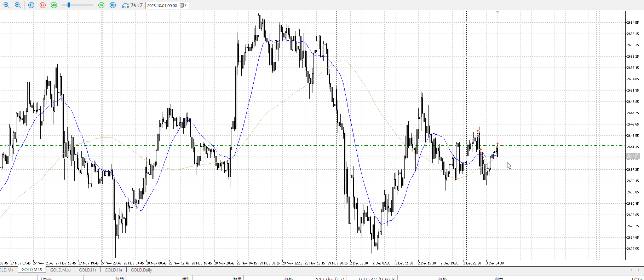Click the green rewind button
This screenshot has height=280, width=644.
[x=54, y=5]
